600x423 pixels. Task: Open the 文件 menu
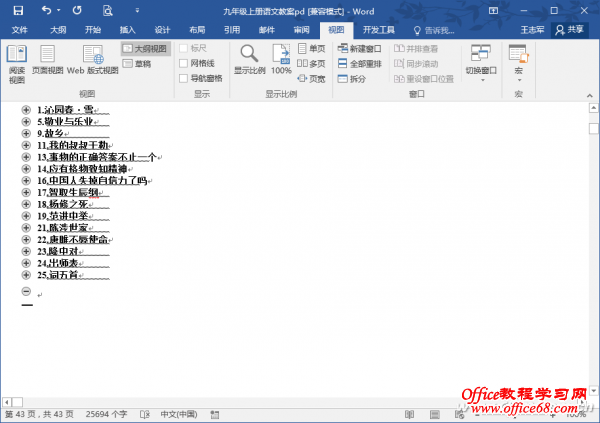point(20,30)
